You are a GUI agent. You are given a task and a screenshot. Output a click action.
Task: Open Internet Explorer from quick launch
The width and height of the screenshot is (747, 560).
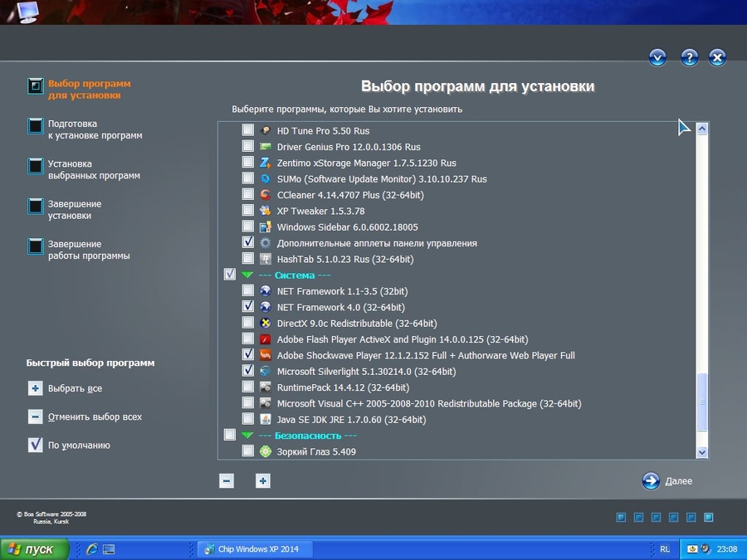pyautogui.click(x=91, y=549)
